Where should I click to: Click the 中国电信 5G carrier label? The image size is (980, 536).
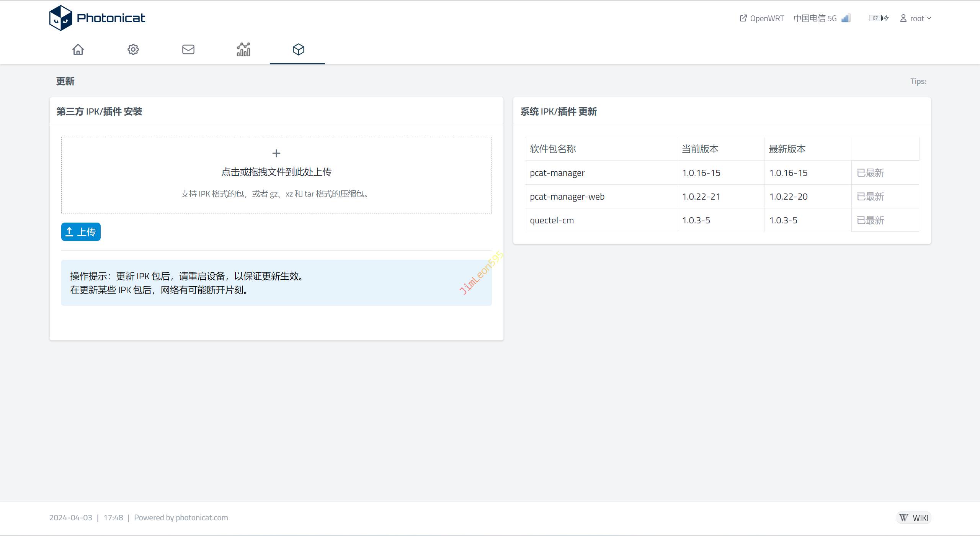click(x=815, y=18)
